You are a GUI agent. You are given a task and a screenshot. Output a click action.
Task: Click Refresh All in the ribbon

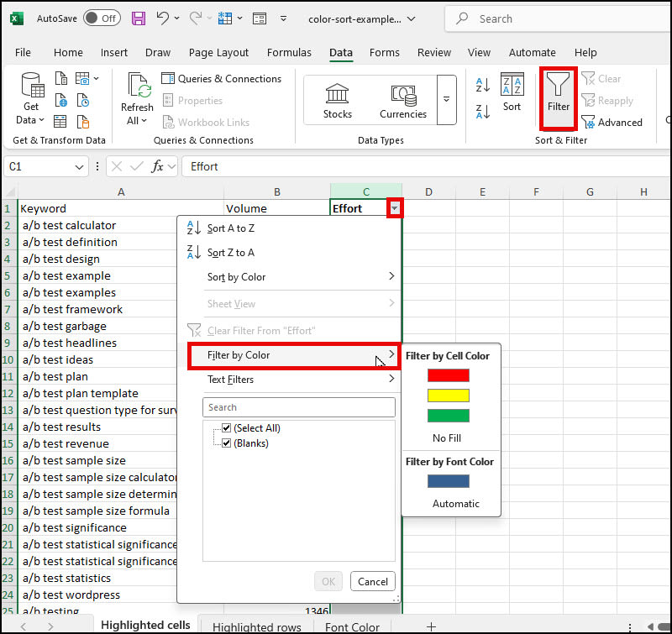click(137, 98)
